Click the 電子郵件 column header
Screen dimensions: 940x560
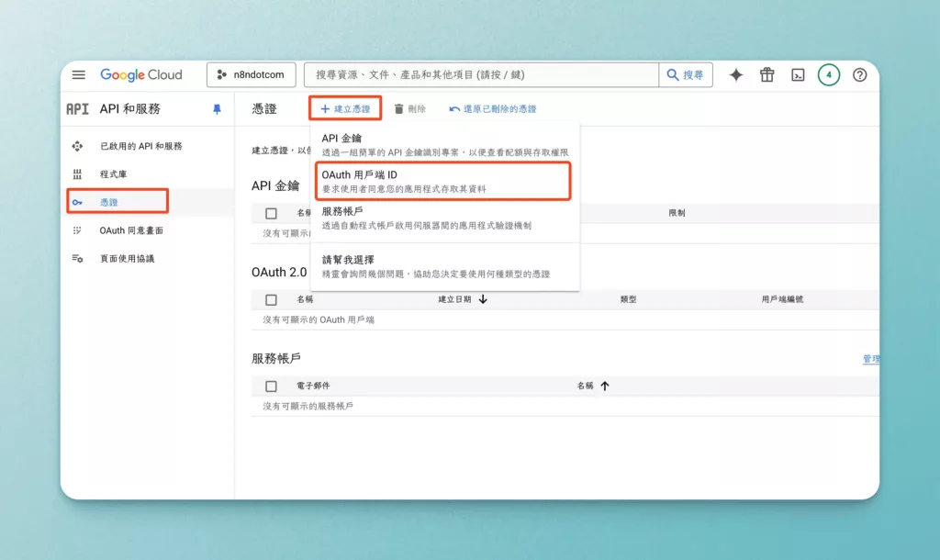313,386
